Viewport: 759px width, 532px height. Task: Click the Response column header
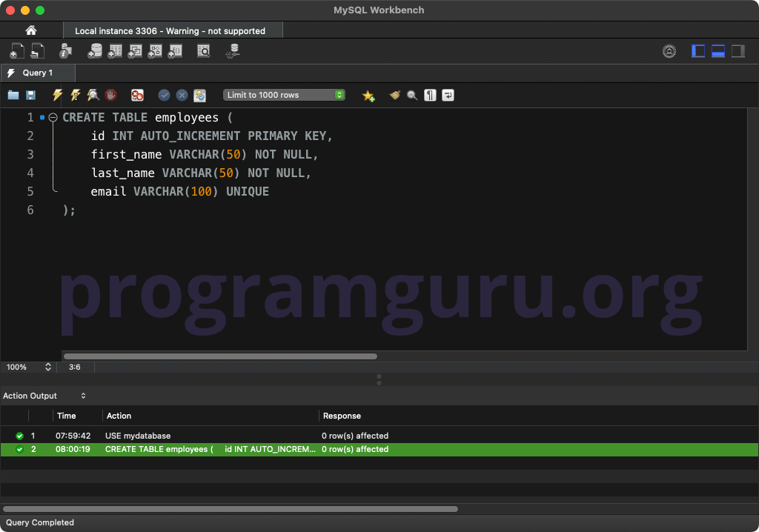pyautogui.click(x=342, y=416)
